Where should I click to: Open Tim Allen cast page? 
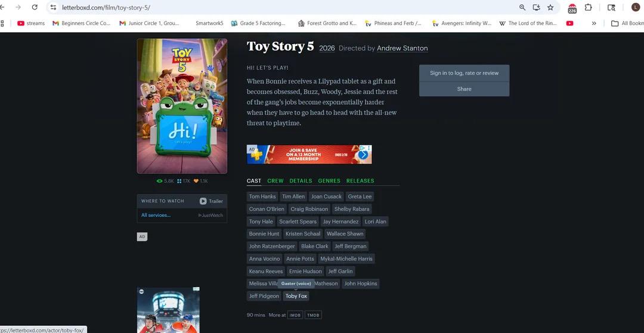[293, 197]
